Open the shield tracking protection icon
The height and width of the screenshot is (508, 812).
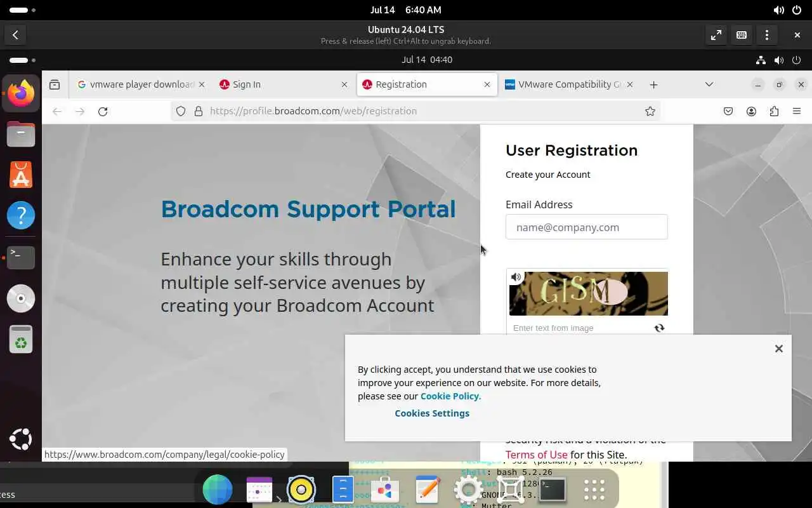tap(181, 111)
